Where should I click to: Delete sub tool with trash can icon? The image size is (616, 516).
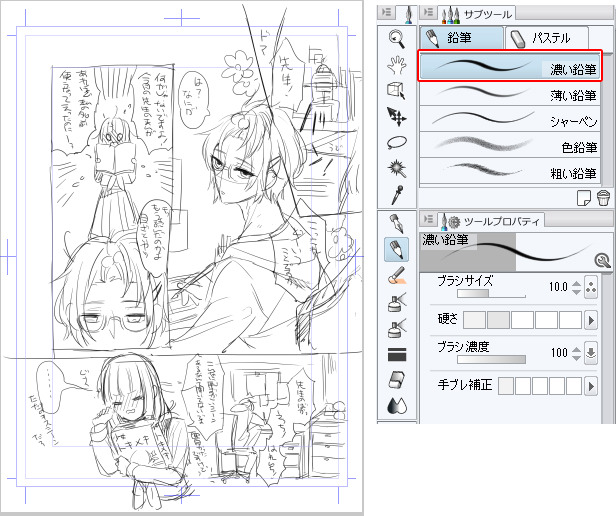click(603, 198)
